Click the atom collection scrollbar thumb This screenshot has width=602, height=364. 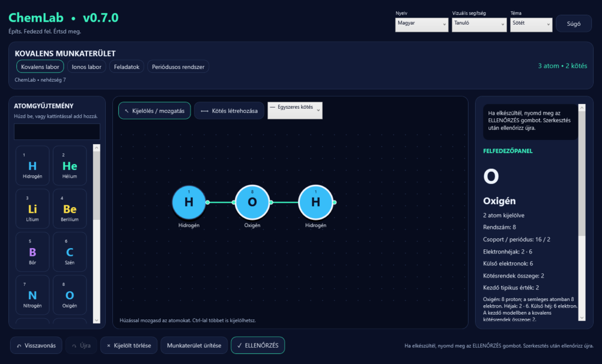[97, 186]
